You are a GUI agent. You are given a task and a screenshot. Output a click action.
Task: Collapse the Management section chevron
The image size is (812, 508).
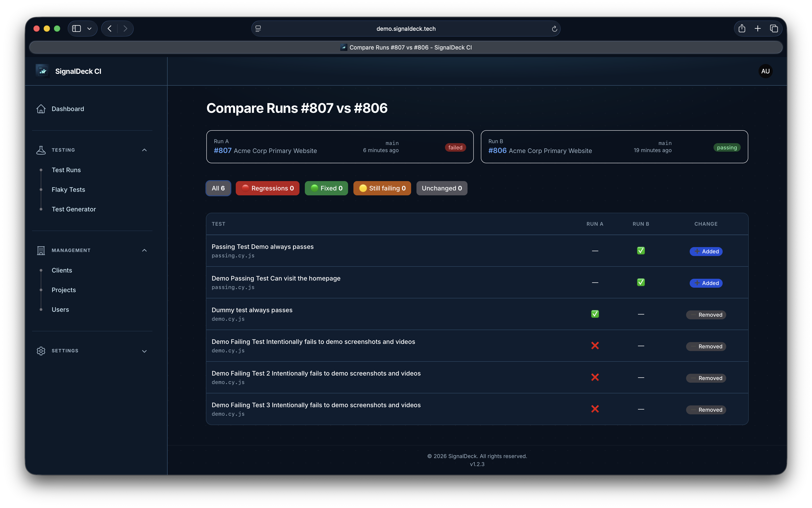(x=144, y=250)
